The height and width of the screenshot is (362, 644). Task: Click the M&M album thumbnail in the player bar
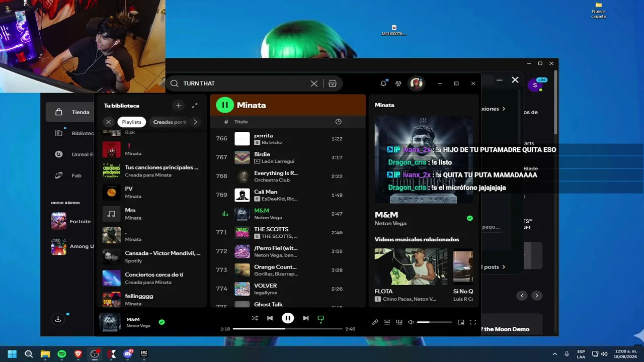click(110, 322)
